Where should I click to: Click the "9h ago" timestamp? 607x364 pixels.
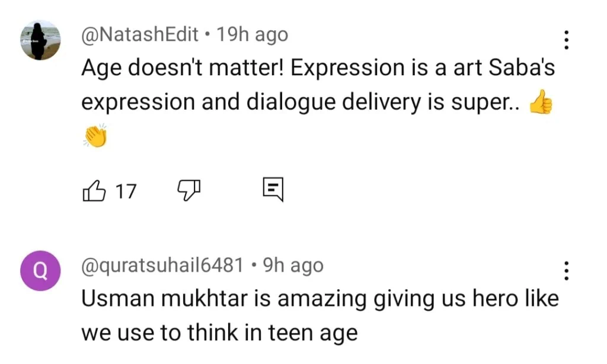(293, 266)
